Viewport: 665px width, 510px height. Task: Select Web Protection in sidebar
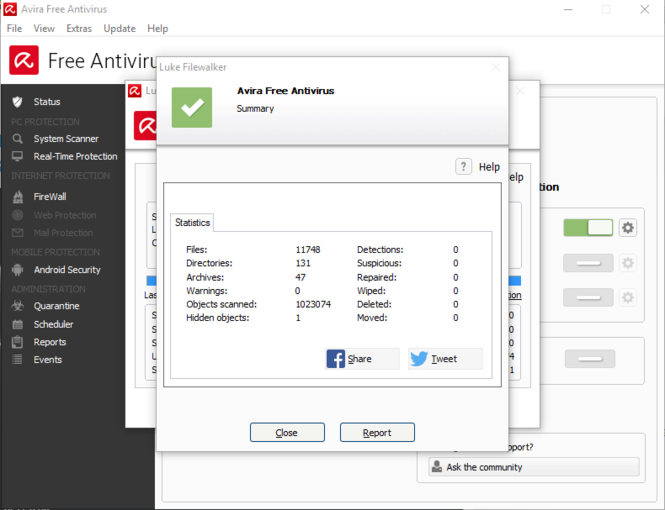[65, 215]
